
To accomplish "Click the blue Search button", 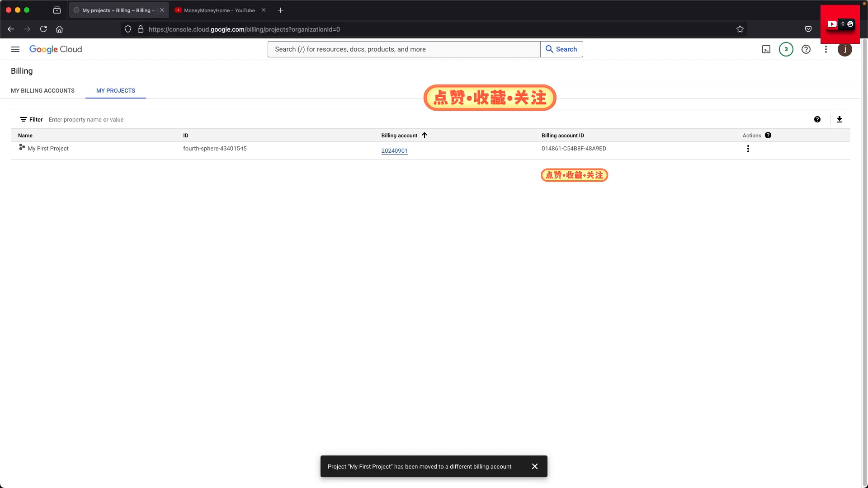I will [x=561, y=49].
